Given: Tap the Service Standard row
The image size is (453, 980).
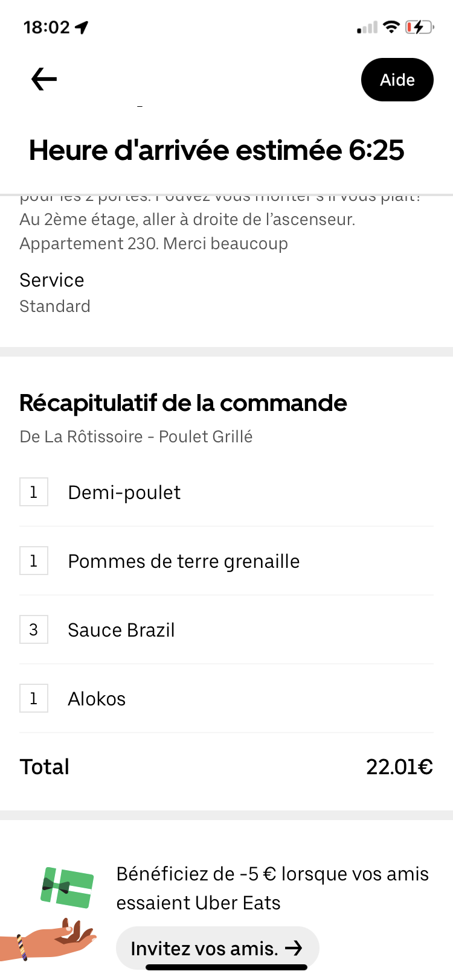Looking at the screenshot, I should [55, 293].
